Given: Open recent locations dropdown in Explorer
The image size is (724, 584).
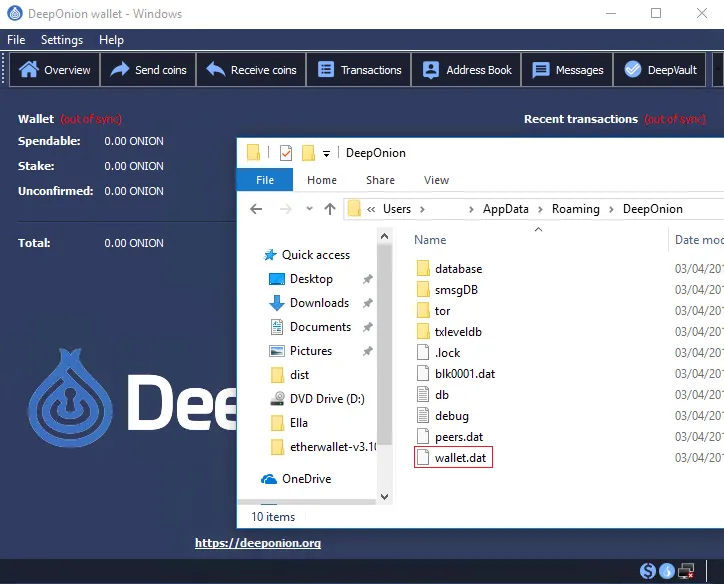Looking at the screenshot, I should pyautogui.click(x=309, y=209).
